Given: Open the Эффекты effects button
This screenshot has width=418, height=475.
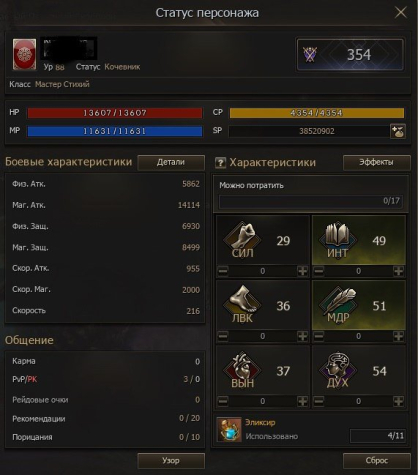Looking at the screenshot, I should click(x=376, y=162).
